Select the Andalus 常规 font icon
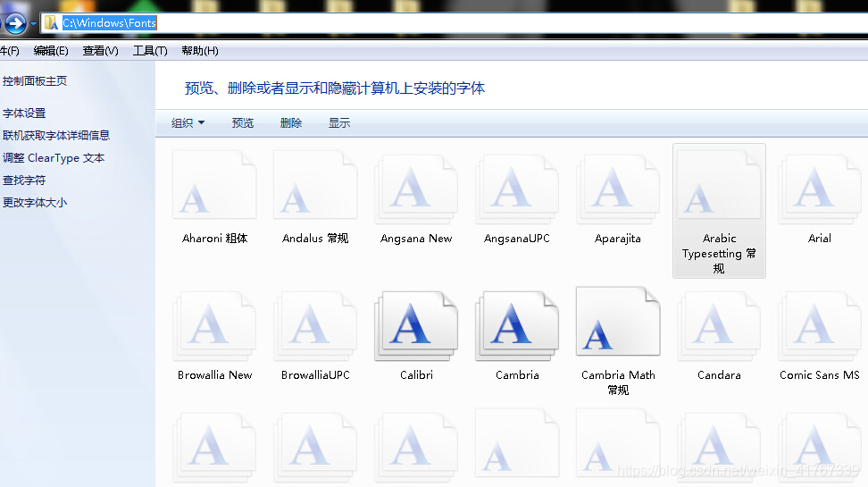Viewport: 868px width, 487px height. [315, 185]
